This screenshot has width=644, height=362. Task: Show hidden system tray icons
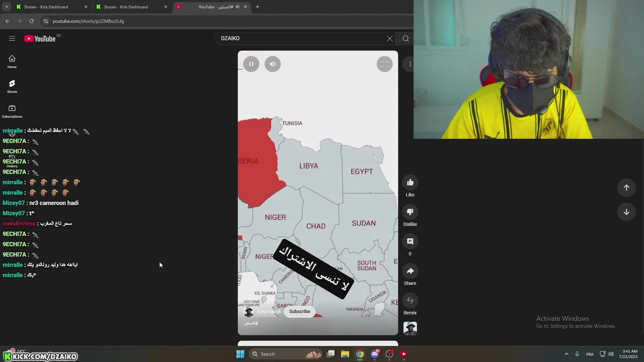coord(566,354)
